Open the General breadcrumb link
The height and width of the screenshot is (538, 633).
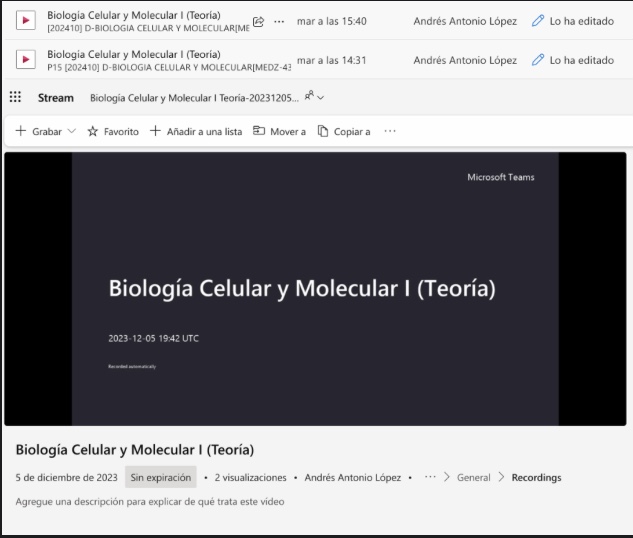(x=473, y=478)
